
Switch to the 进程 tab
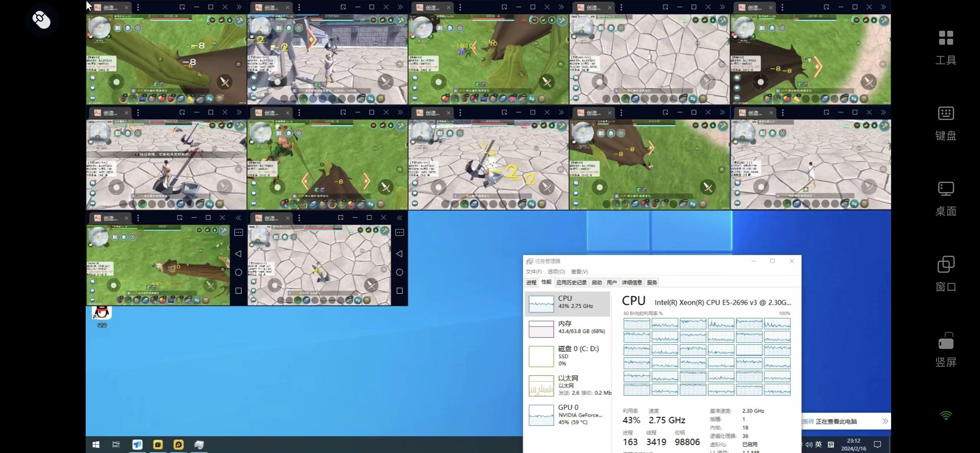(531, 283)
